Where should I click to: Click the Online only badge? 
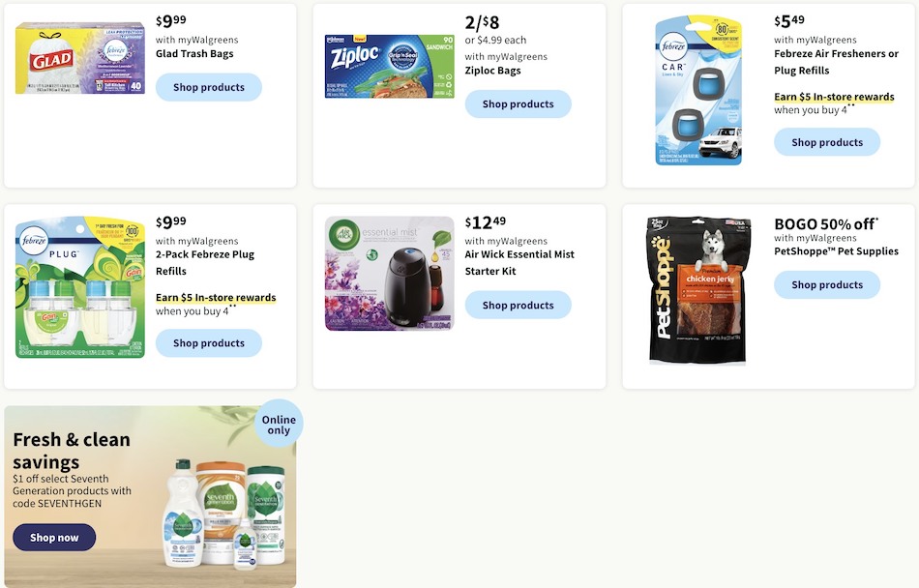point(279,424)
